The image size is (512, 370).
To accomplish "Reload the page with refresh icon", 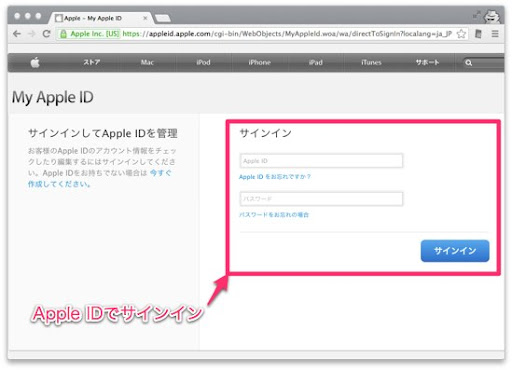I will (47, 34).
